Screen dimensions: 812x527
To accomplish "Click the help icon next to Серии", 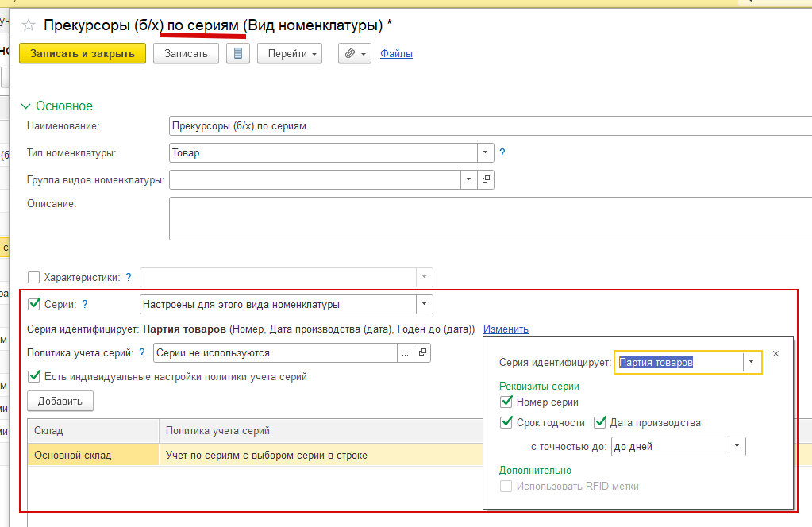I will 85,304.
